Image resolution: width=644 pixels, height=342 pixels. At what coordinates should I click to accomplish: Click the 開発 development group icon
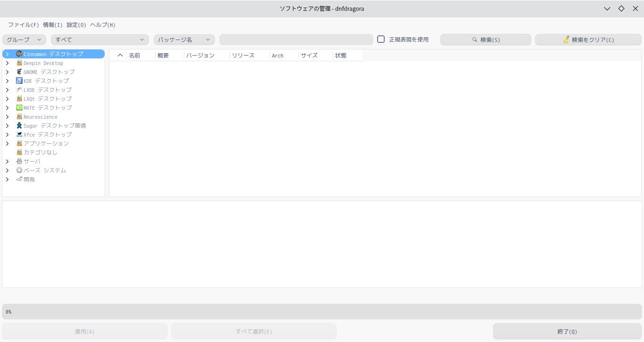tap(19, 179)
